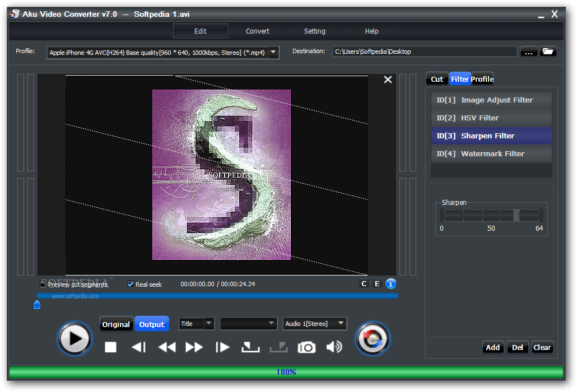Open the Setting menu
Viewport: 577px width, 392px height.
click(x=315, y=31)
